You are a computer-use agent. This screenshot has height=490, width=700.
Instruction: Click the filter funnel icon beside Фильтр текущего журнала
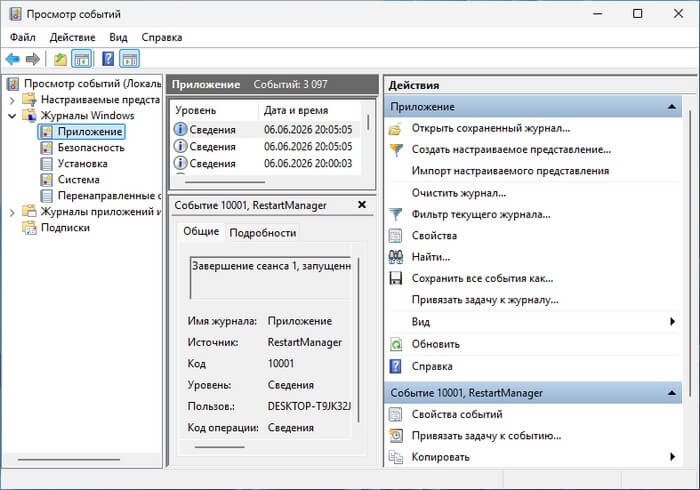396,215
